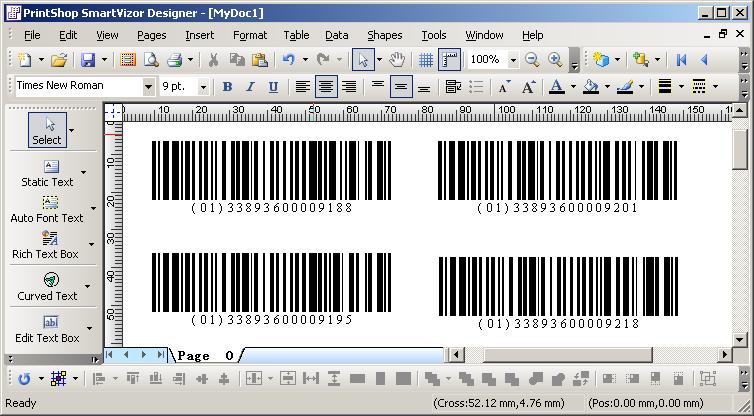Image resolution: width=754 pixels, height=416 pixels.
Task: Switch to the Page 0 tab
Action: tap(206, 356)
